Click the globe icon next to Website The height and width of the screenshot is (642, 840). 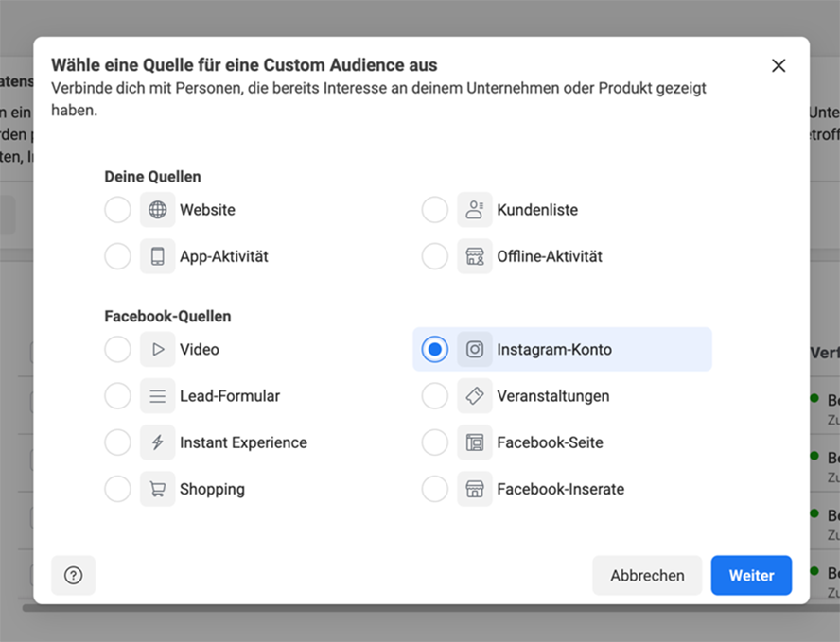click(157, 210)
